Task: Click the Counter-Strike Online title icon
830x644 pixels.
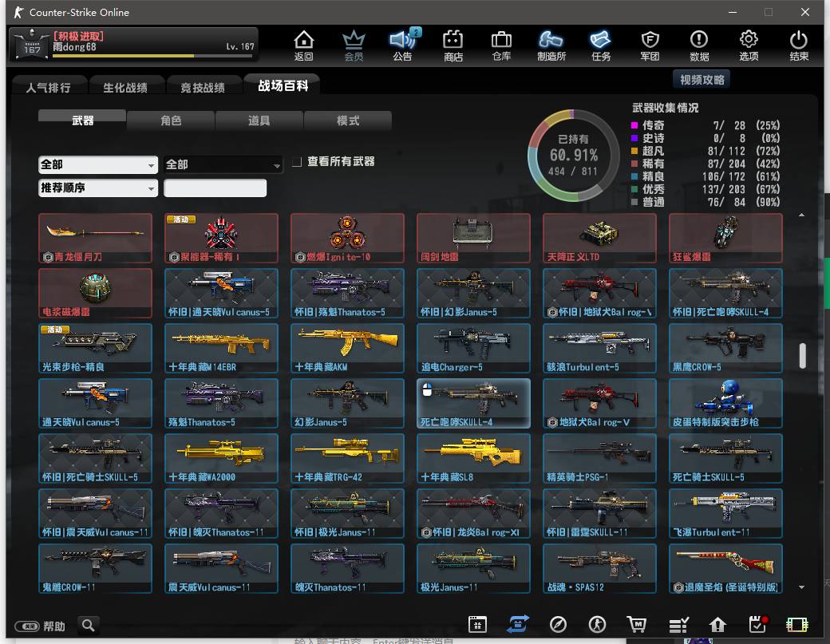Action: [x=19, y=12]
